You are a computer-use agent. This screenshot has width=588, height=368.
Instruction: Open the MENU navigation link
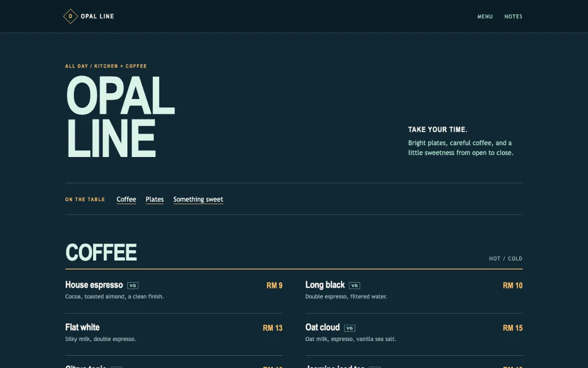tap(485, 17)
